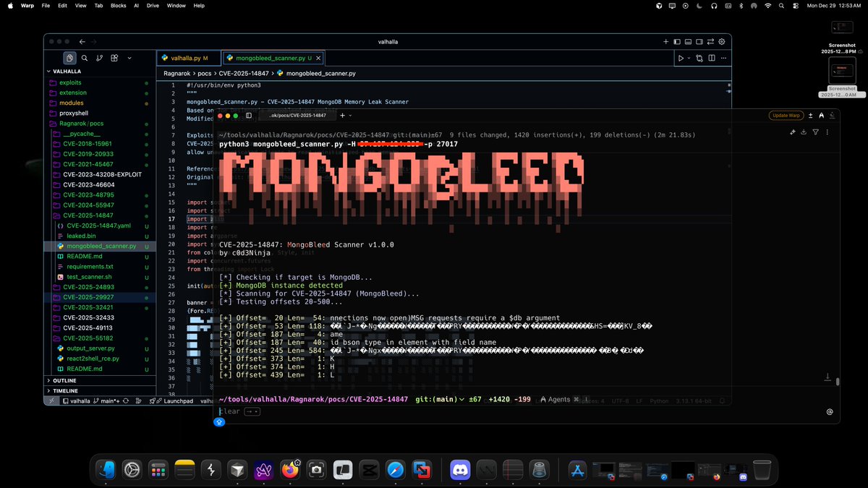Click the Update Warp button
The image size is (868, 488).
[x=786, y=116]
